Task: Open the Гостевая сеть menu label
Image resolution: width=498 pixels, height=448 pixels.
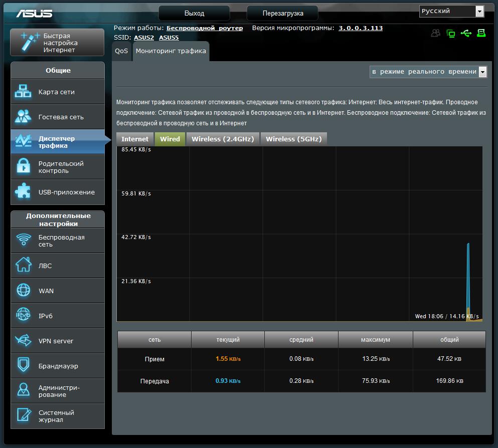Action: pyautogui.click(x=61, y=117)
